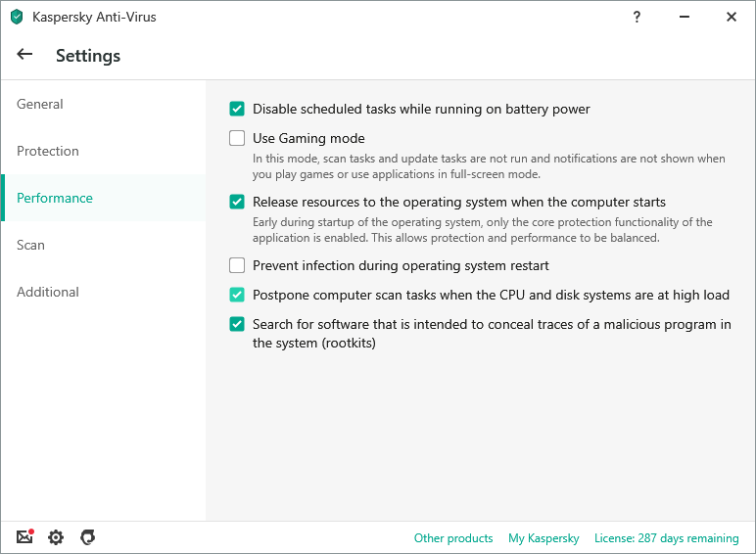This screenshot has width=756, height=554.
Task: Toggle Release resources to the operating system checkbox
Action: [x=237, y=202]
